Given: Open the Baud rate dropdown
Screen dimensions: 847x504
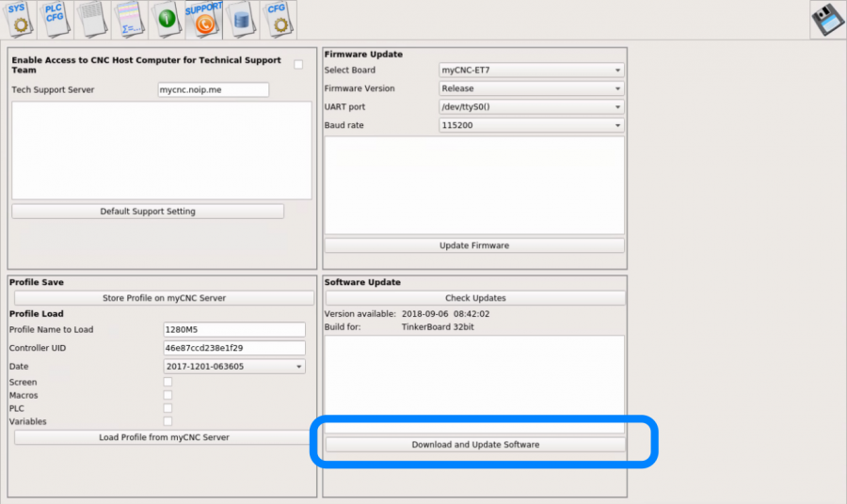Looking at the screenshot, I should click(531, 125).
